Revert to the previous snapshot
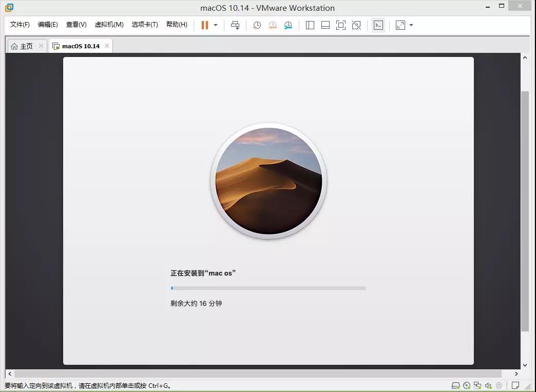Image resolution: width=536 pixels, height=392 pixels. coord(273,25)
